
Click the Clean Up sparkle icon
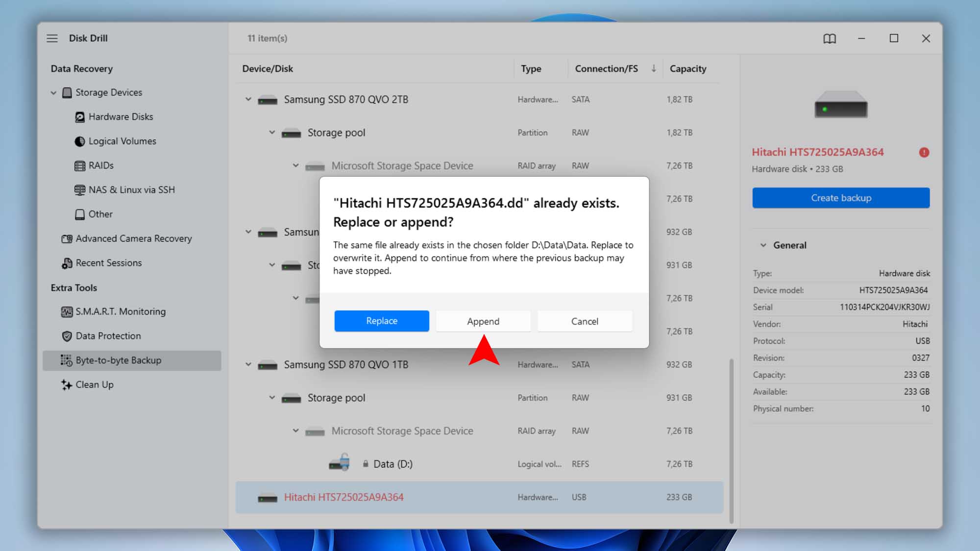point(67,384)
